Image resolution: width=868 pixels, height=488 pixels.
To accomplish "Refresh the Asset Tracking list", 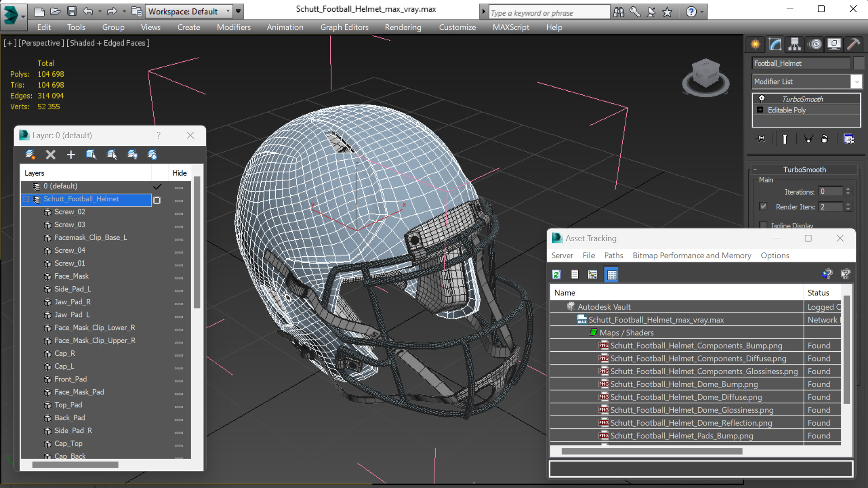I will pyautogui.click(x=557, y=274).
